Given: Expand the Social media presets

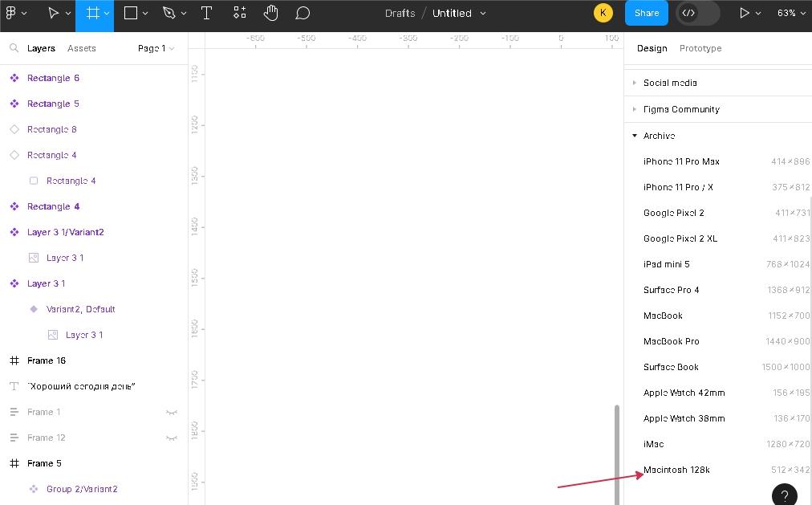Looking at the screenshot, I should pos(635,83).
